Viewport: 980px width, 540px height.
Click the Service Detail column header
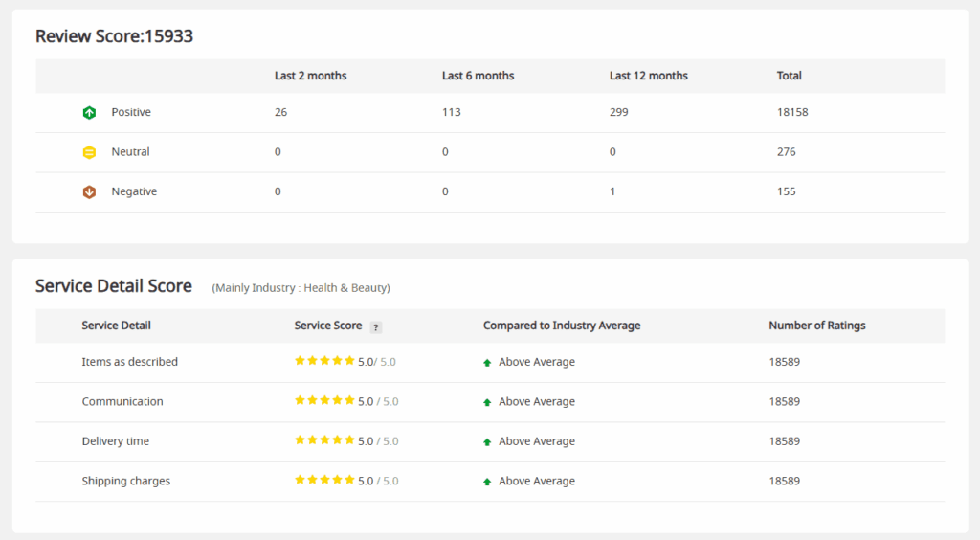coord(116,326)
